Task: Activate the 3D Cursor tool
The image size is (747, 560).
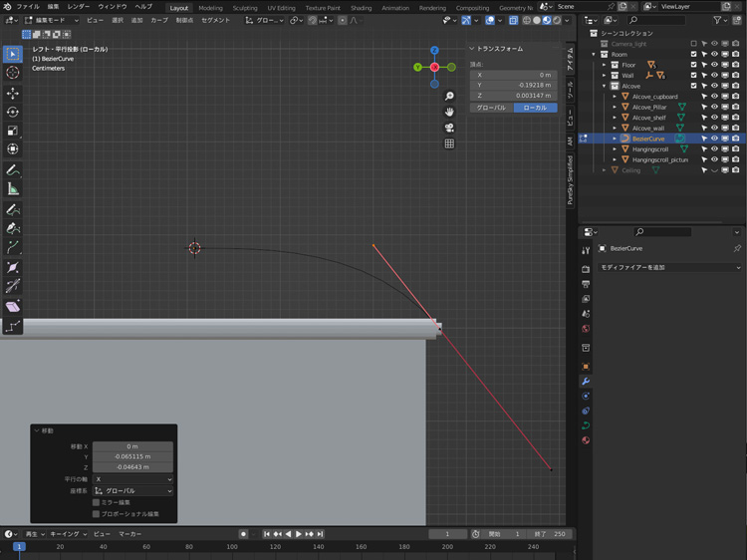Action: [13, 72]
